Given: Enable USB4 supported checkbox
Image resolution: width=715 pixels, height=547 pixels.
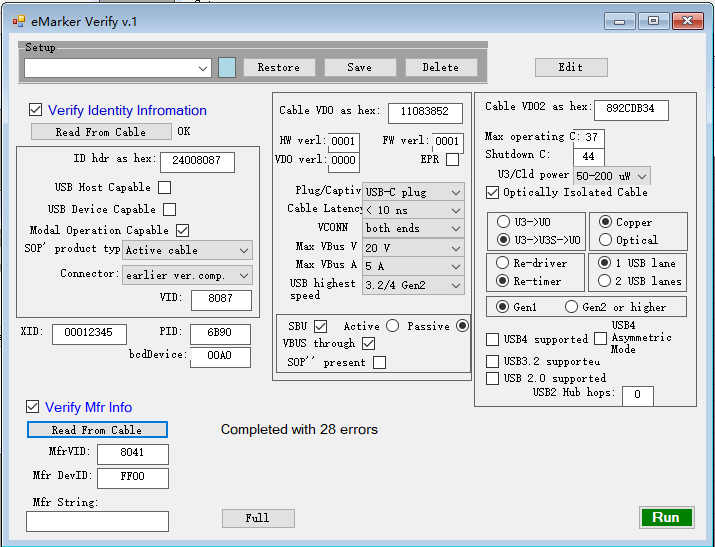Looking at the screenshot, I should point(492,339).
